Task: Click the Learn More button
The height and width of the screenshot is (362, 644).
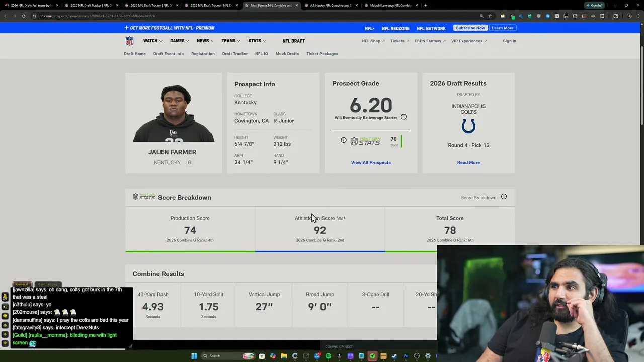Action: (x=503, y=28)
